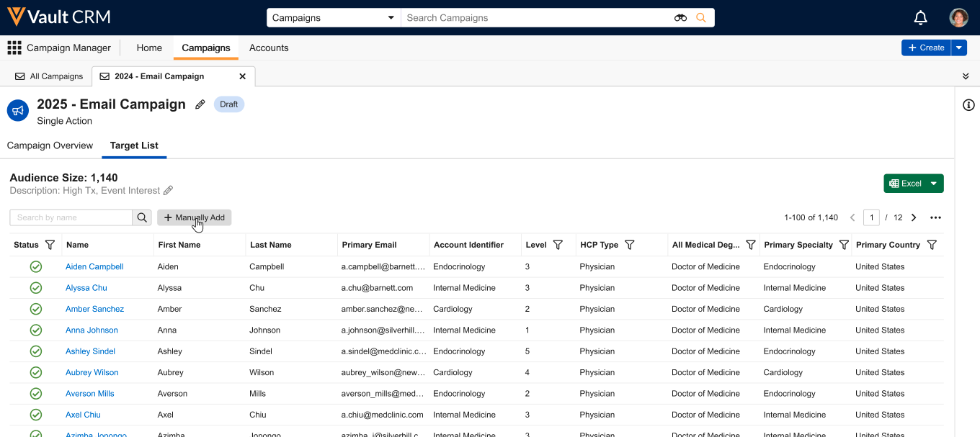The image size is (980, 437).
Task: Open the Aiden Campbell record link
Action: tap(94, 266)
